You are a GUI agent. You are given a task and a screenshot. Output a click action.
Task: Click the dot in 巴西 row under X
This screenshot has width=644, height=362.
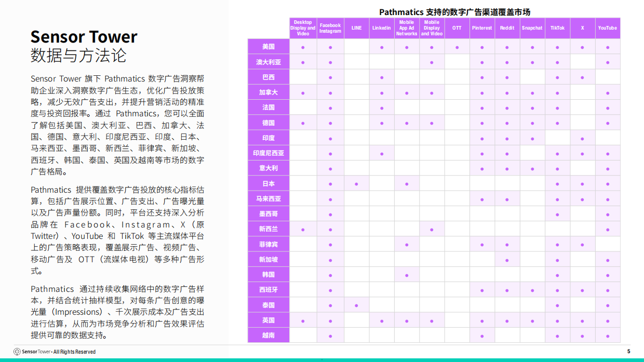(582, 77)
